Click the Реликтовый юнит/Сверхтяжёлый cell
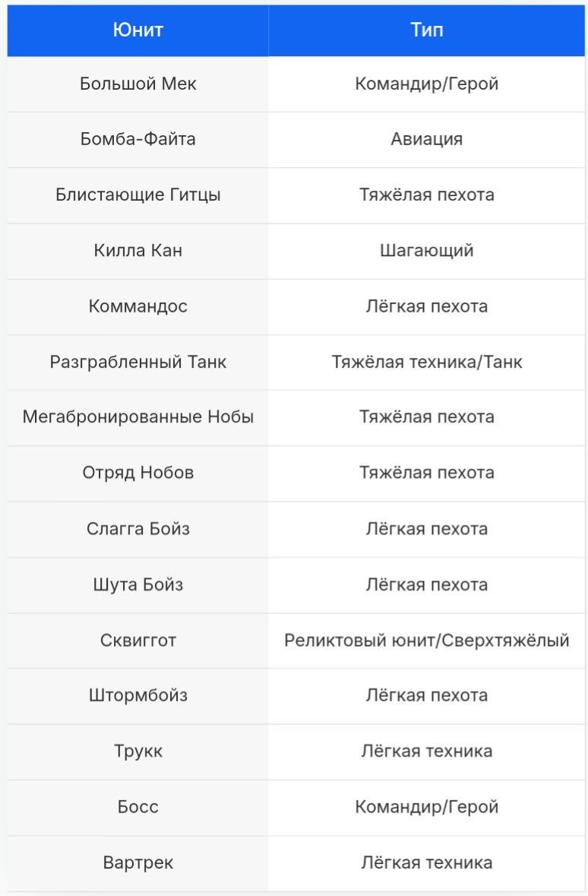 pyautogui.click(x=426, y=640)
